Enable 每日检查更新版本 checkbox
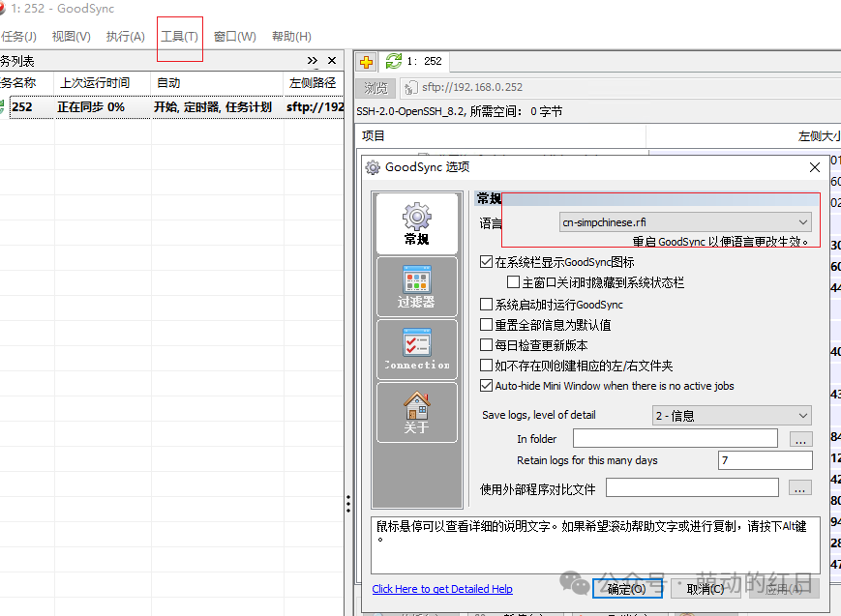The image size is (841, 616). coord(486,344)
